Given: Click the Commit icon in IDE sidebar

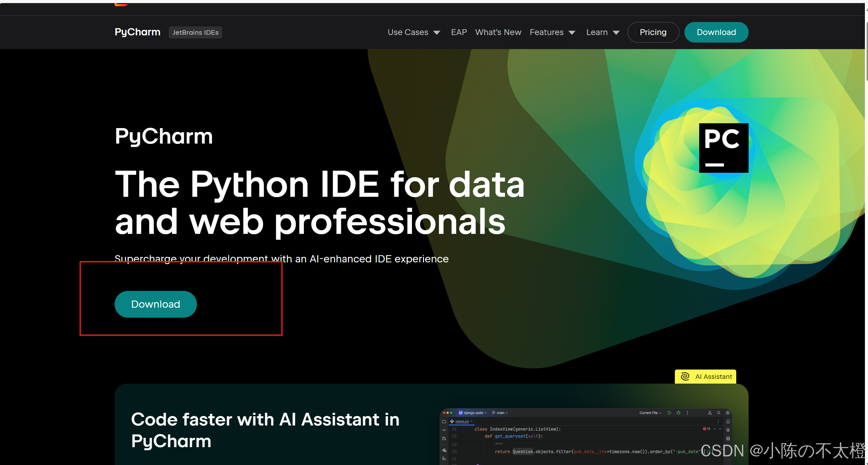Looking at the screenshot, I should 444,430.
